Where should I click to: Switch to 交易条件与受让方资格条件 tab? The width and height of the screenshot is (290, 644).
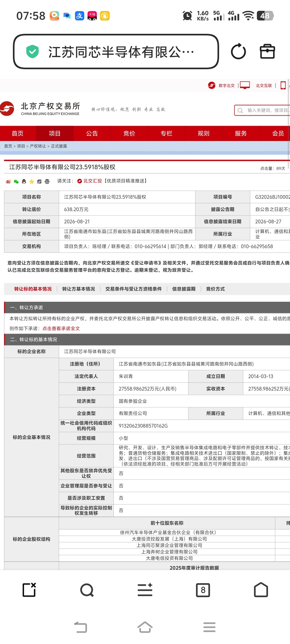(133, 289)
